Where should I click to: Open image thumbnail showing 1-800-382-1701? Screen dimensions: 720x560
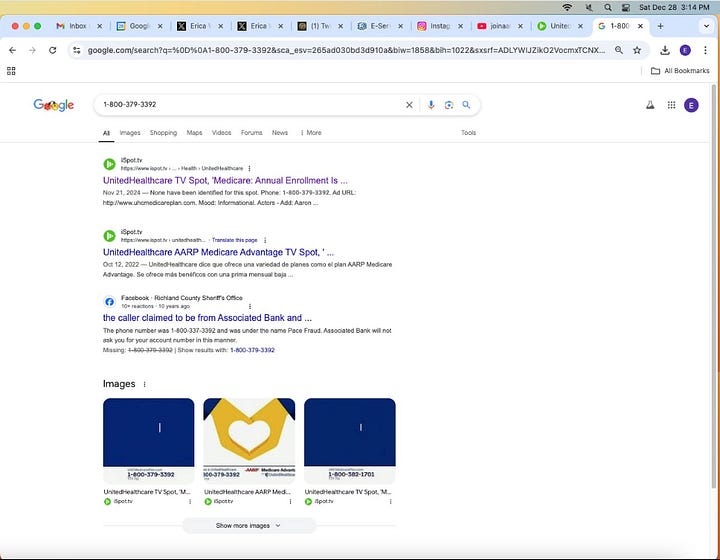point(350,441)
